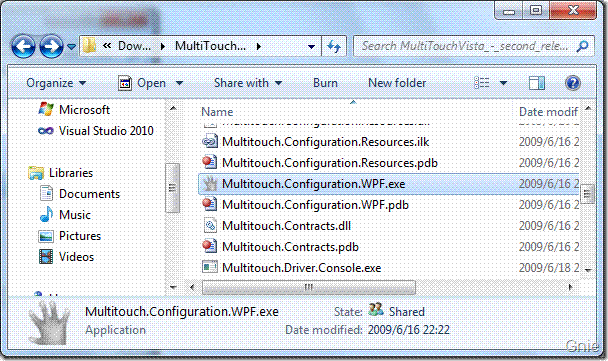Image resolution: width=608 pixels, height=361 pixels.
Task: Go back with the Back arrow button
Action: click(x=23, y=47)
